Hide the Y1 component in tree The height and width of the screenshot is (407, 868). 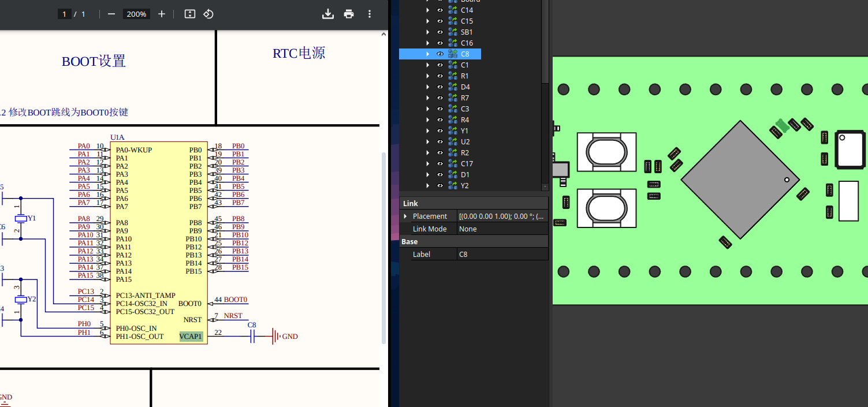click(x=440, y=131)
